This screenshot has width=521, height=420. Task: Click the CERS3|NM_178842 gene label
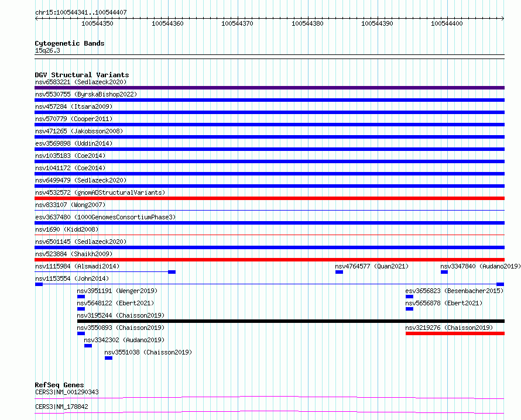(x=61, y=406)
